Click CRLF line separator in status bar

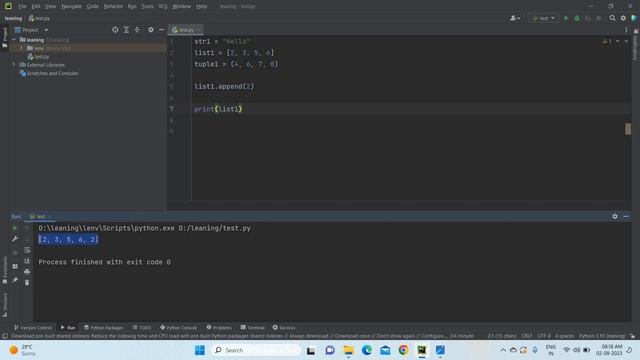pyautogui.click(x=527, y=336)
